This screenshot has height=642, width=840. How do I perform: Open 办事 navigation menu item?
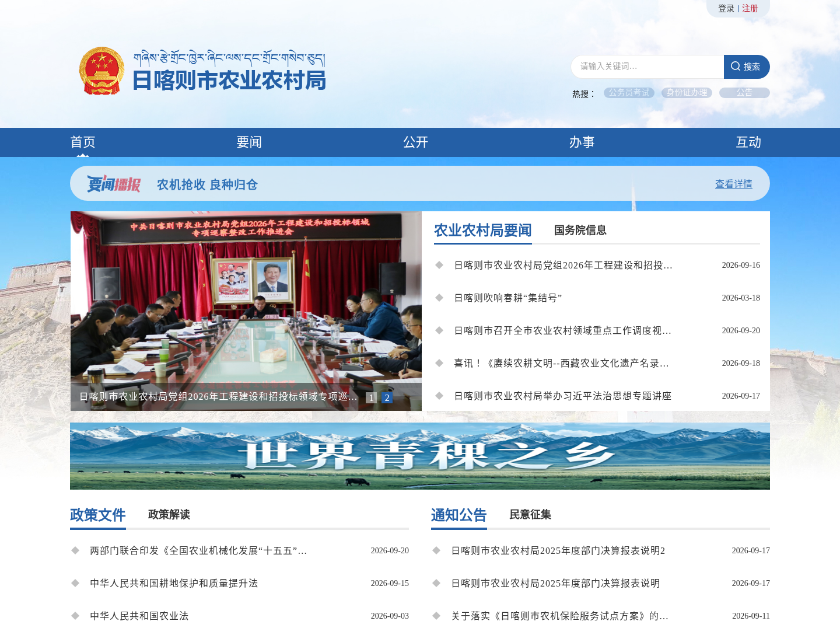(582, 142)
